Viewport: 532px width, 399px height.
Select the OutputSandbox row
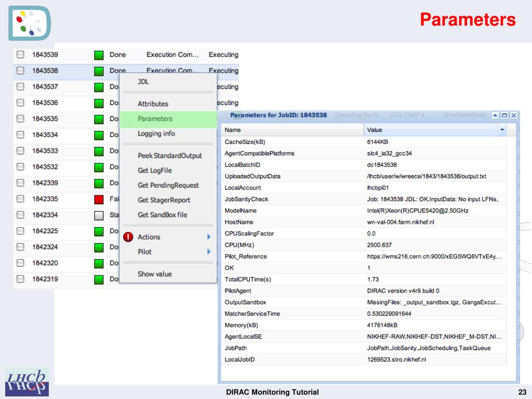[364, 302]
